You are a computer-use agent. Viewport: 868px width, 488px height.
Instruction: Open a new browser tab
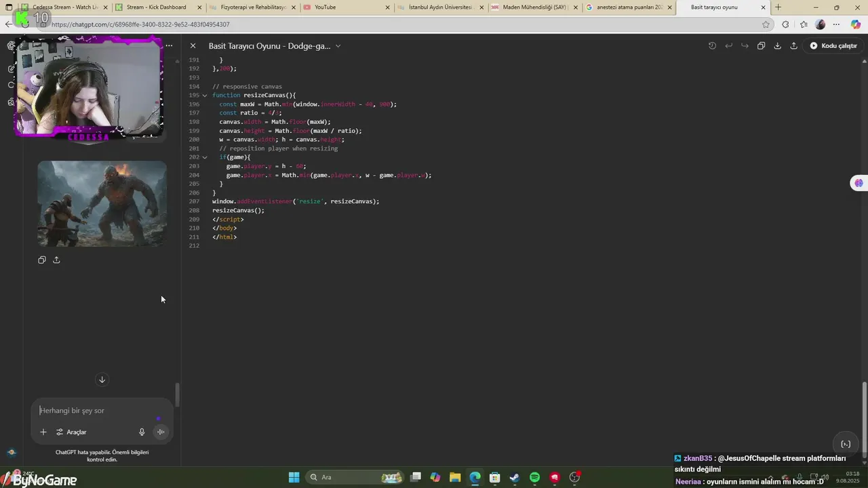[778, 7]
